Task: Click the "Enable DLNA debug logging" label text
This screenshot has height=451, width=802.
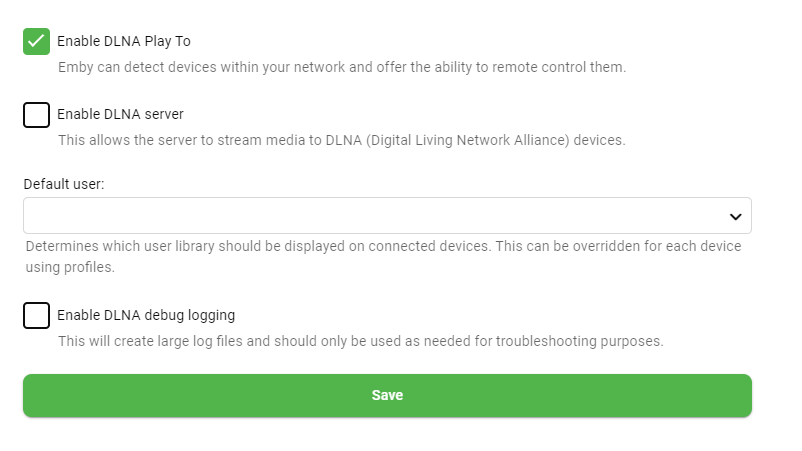Action: 146,315
